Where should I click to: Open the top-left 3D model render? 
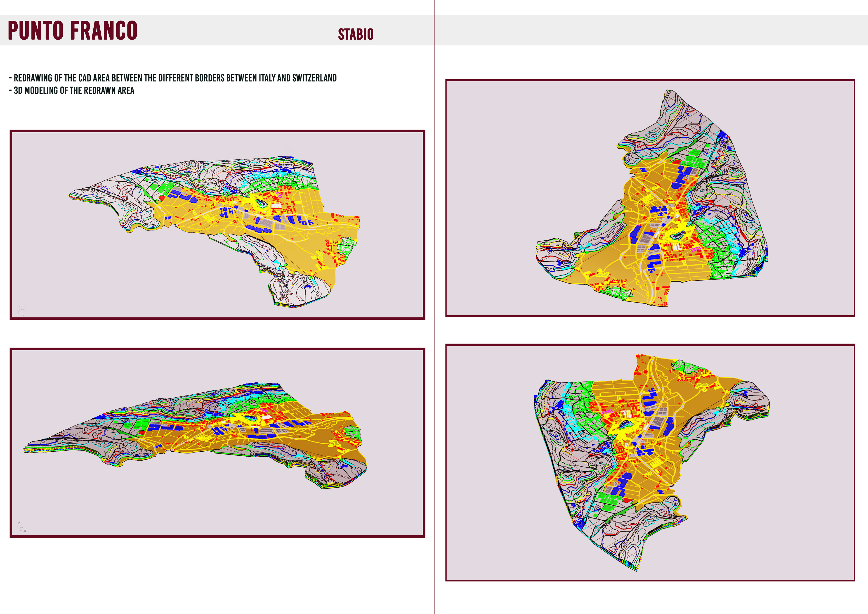[x=217, y=225]
